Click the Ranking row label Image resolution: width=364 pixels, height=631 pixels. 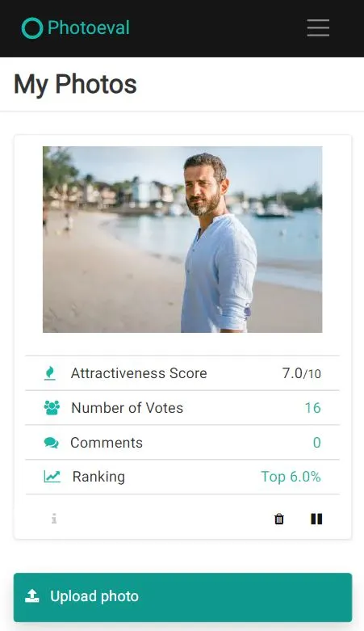click(x=98, y=477)
